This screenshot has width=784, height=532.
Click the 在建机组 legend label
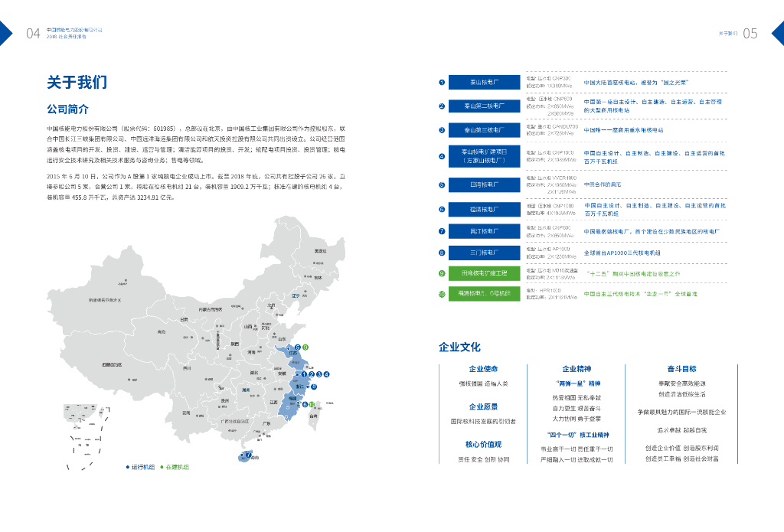click(x=178, y=467)
